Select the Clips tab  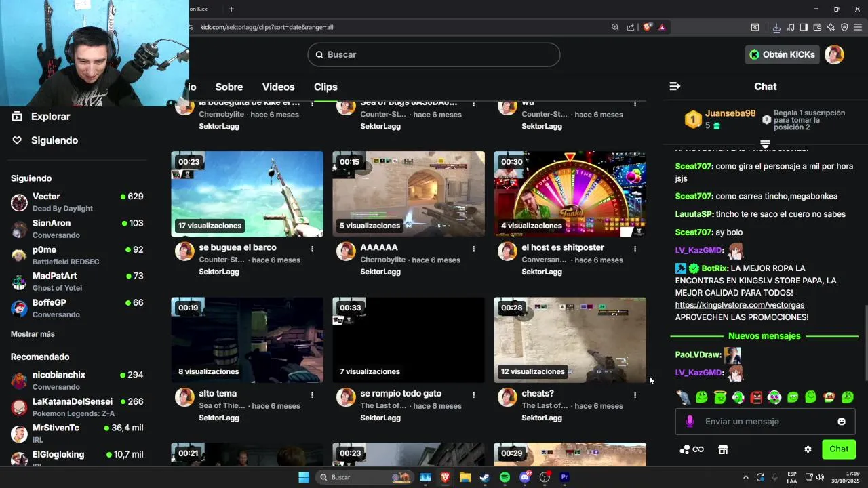325,87
